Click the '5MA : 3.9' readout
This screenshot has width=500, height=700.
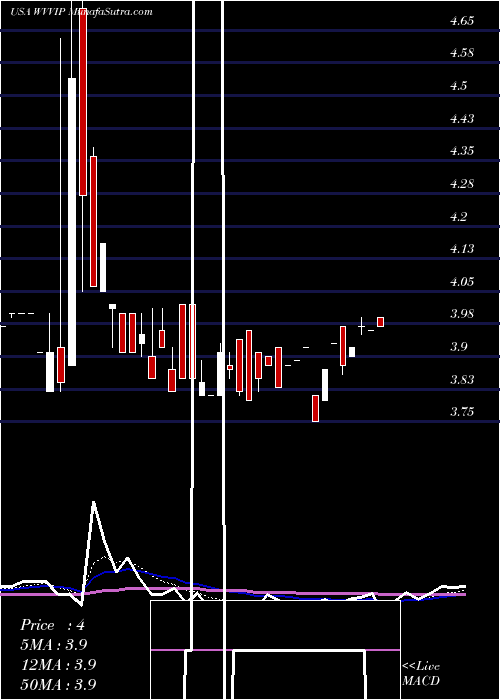coord(54,645)
